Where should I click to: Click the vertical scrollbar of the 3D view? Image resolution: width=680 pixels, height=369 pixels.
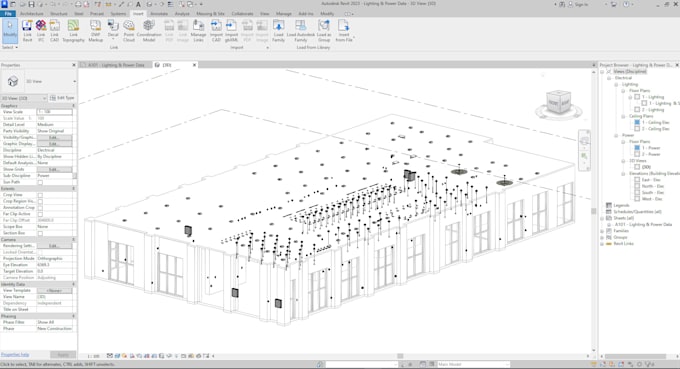pos(594,210)
